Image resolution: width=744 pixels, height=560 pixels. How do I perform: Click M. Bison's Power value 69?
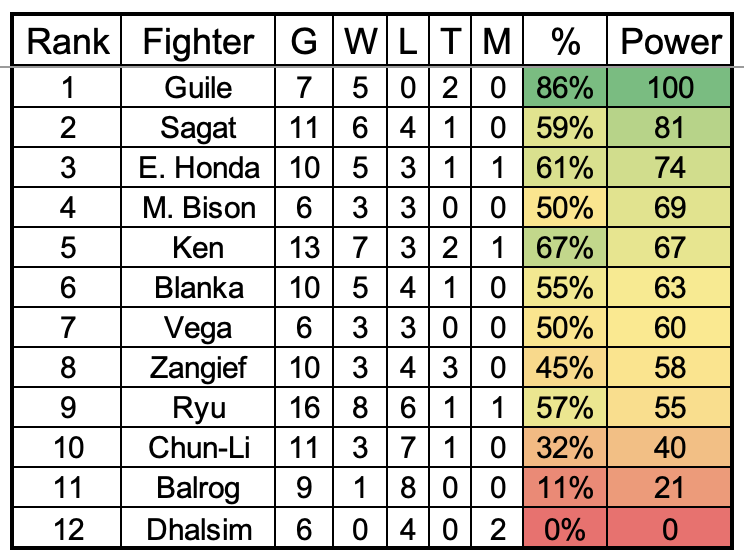[x=669, y=207]
